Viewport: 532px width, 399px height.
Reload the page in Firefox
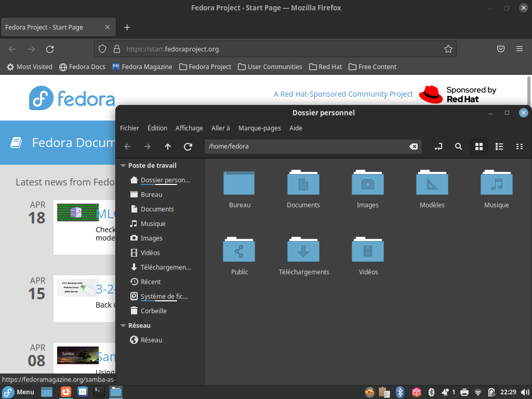(x=50, y=49)
